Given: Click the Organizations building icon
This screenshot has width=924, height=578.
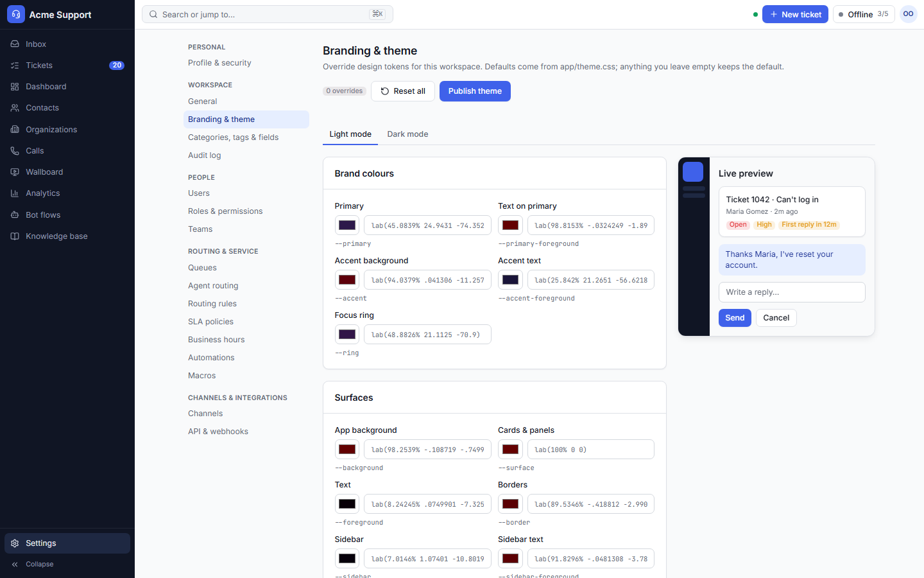Looking at the screenshot, I should tap(15, 130).
